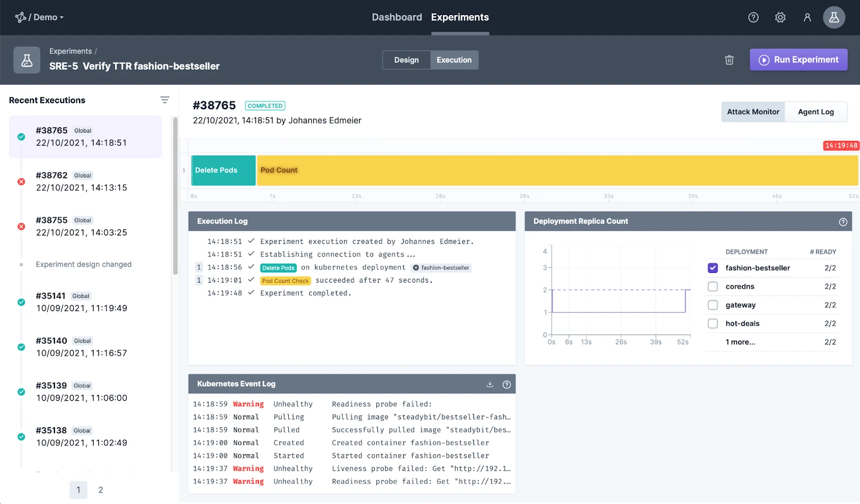The height and width of the screenshot is (504, 860).
Task: Click 'Liveness probe failed' event row
Action: point(352,469)
